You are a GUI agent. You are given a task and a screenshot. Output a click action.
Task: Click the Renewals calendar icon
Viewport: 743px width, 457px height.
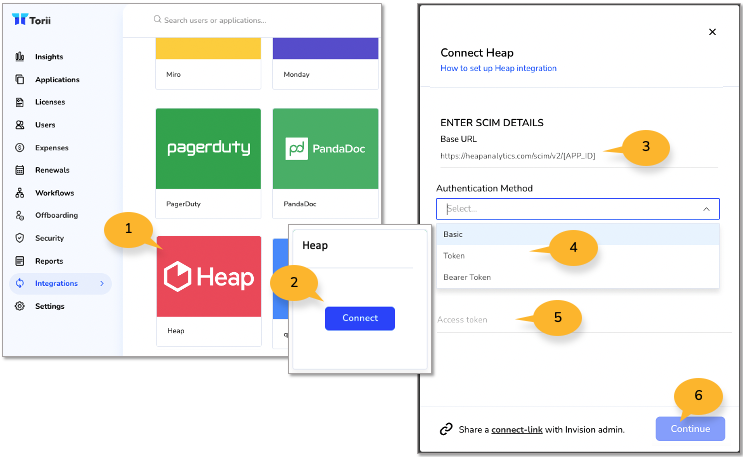19,170
